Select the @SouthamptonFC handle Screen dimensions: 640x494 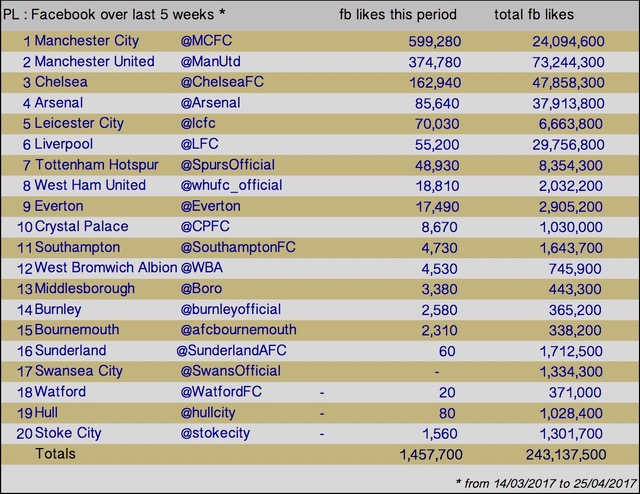coord(238,247)
